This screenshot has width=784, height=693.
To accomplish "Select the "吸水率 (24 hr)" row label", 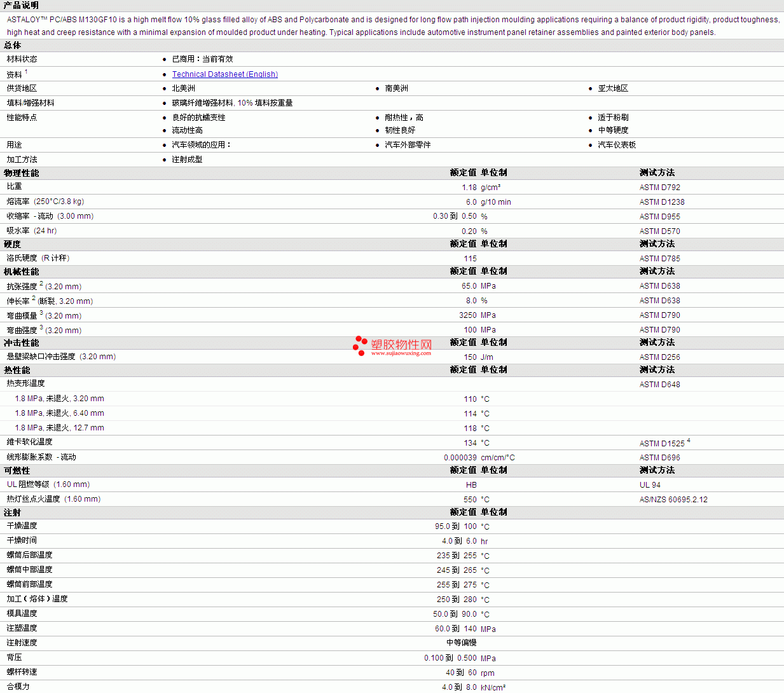I will click(x=32, y=231).
